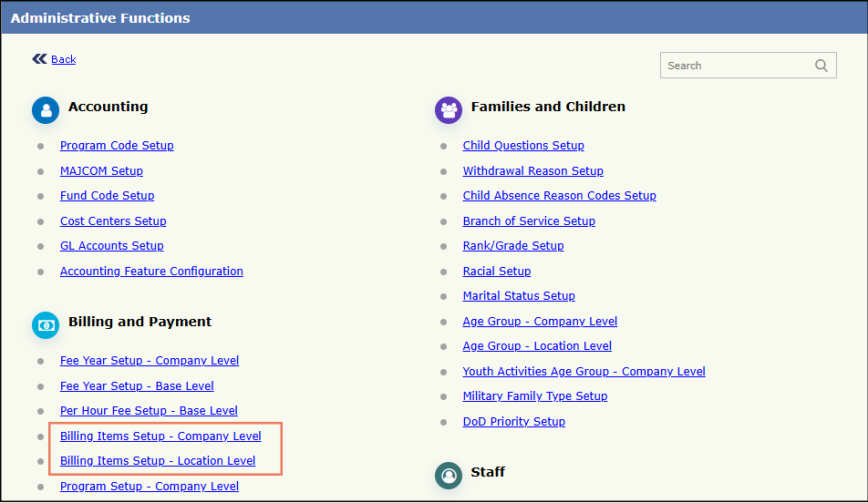This screenshot has height=503, width=868.
Task: Open Child Questions Setup
Action: (x=523, y=146)
